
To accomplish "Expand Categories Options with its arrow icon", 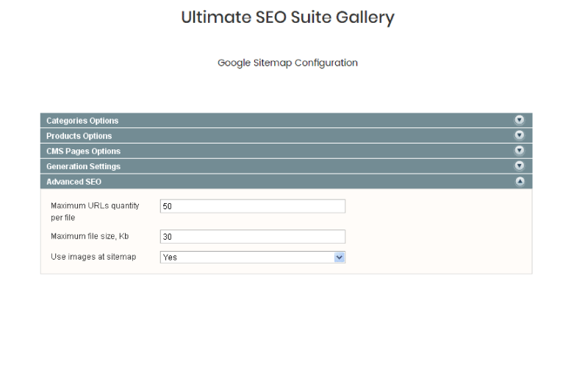I will [x=520, y=120].
